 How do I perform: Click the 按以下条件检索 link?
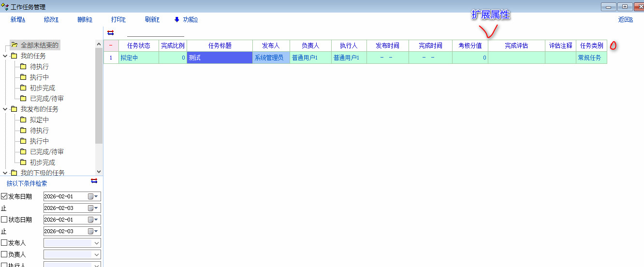pos(27,184)
